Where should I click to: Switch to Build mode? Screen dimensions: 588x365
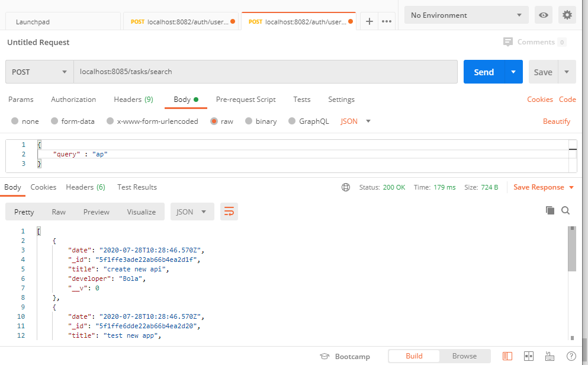pos(414,356)
